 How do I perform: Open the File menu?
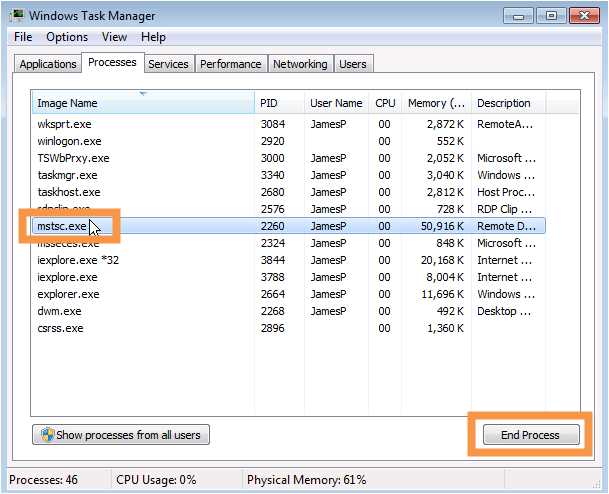tap(23, 37)
